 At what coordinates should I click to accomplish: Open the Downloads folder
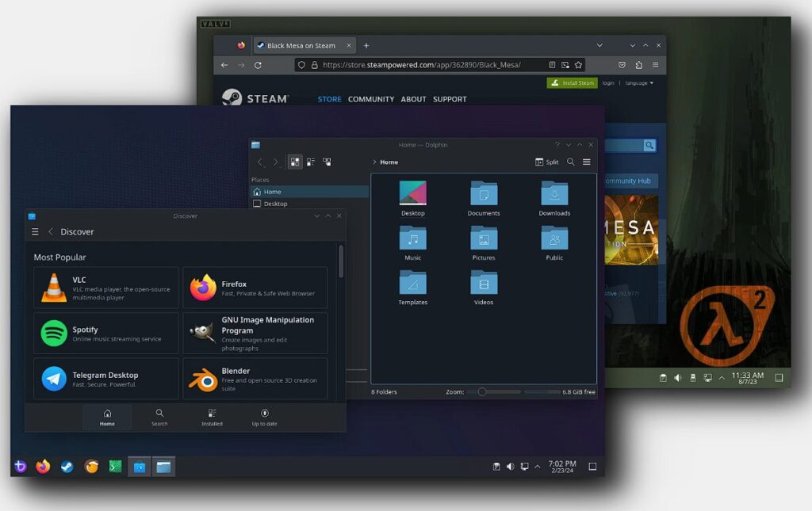pos(554,198)
